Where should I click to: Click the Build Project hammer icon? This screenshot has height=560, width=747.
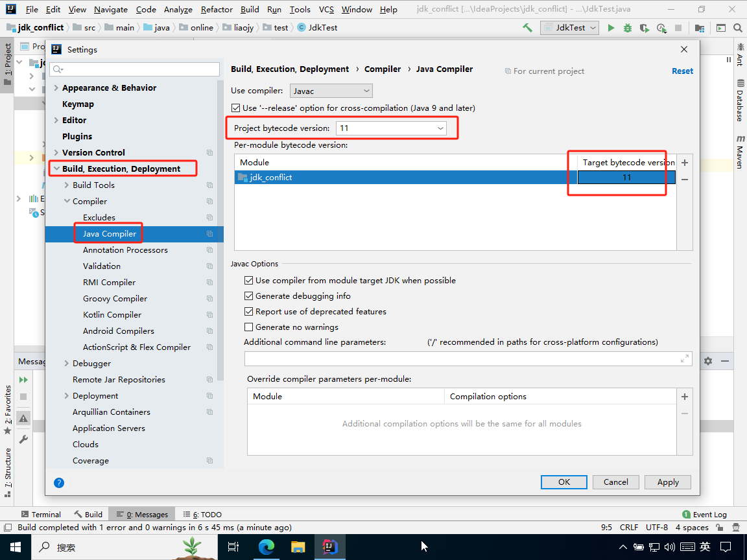pos(527,28)
